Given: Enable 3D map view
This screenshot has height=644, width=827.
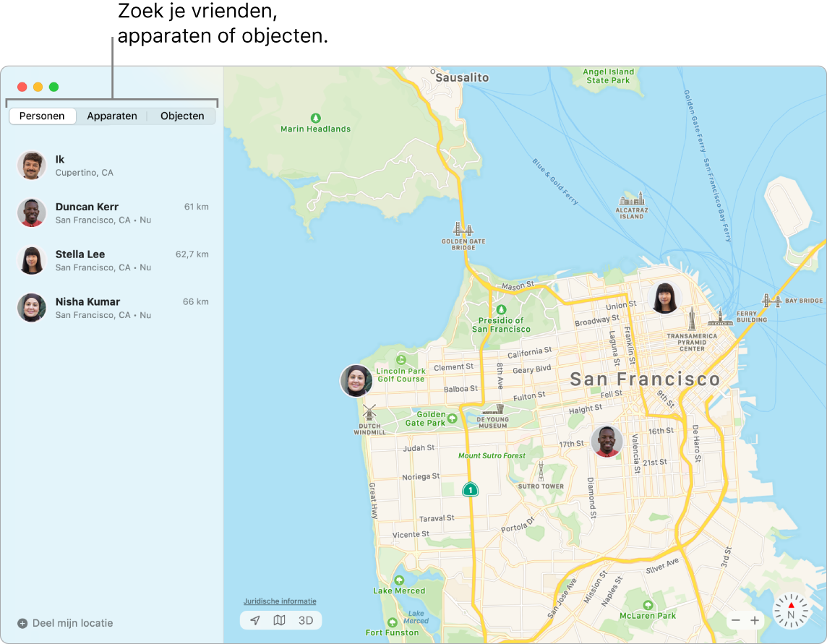Looking at the screenshot, I should tap(305, 620).
